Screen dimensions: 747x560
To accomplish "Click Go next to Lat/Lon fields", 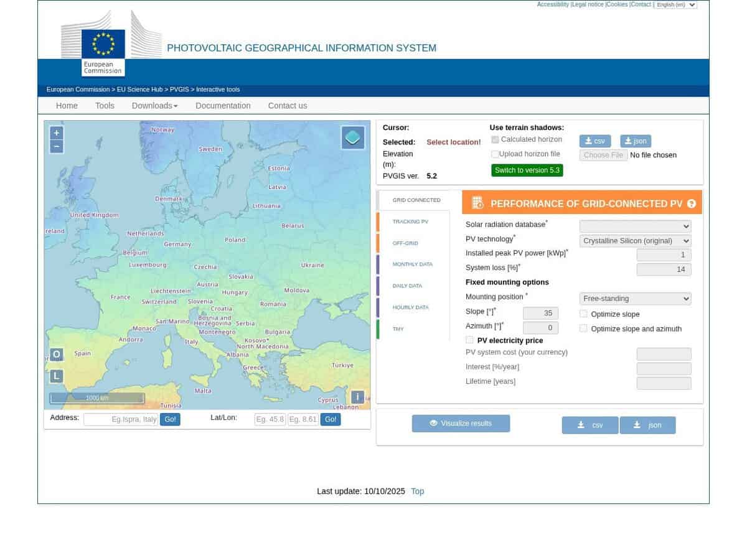I will [331, 419].
